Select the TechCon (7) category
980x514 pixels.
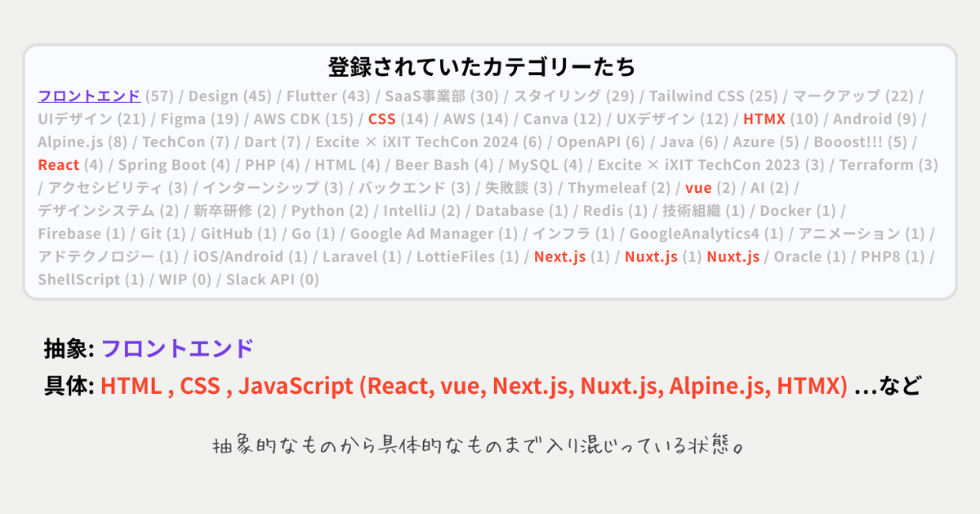click(x=185, y=142)
